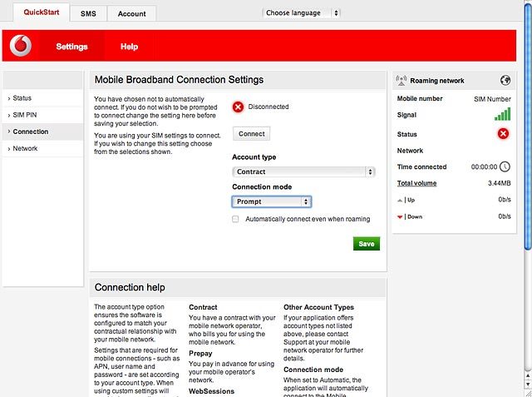Open the Help menu in red bar
The height and width of the screenshot is (397, 532).
pos(130,47)
